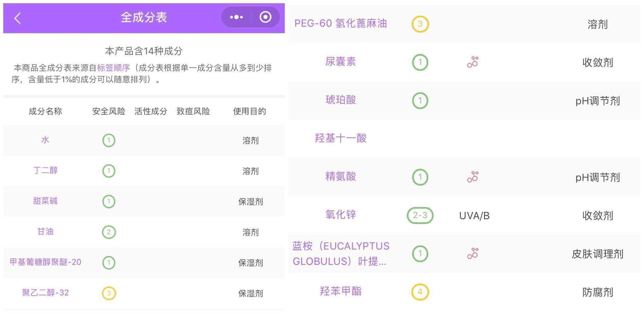Open ingredient 丁二醇
This screenshot has height=314, width=644.
point(45,170)
